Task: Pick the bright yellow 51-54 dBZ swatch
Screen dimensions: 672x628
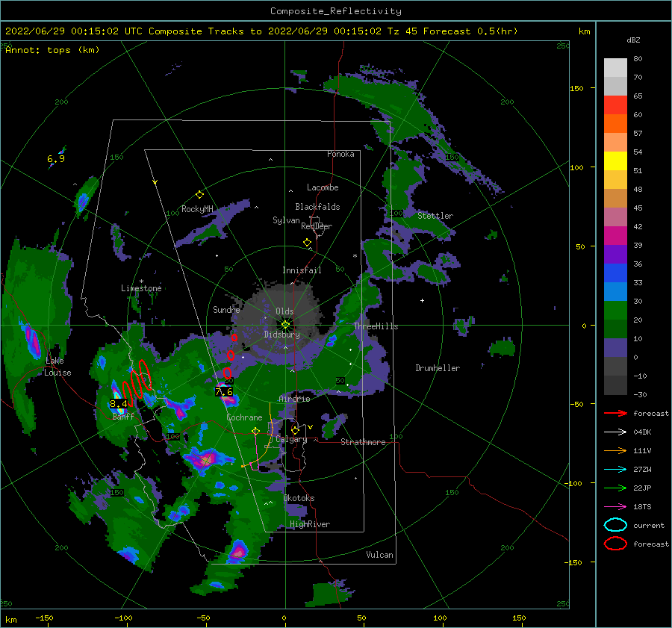Action: coord(615,161)
